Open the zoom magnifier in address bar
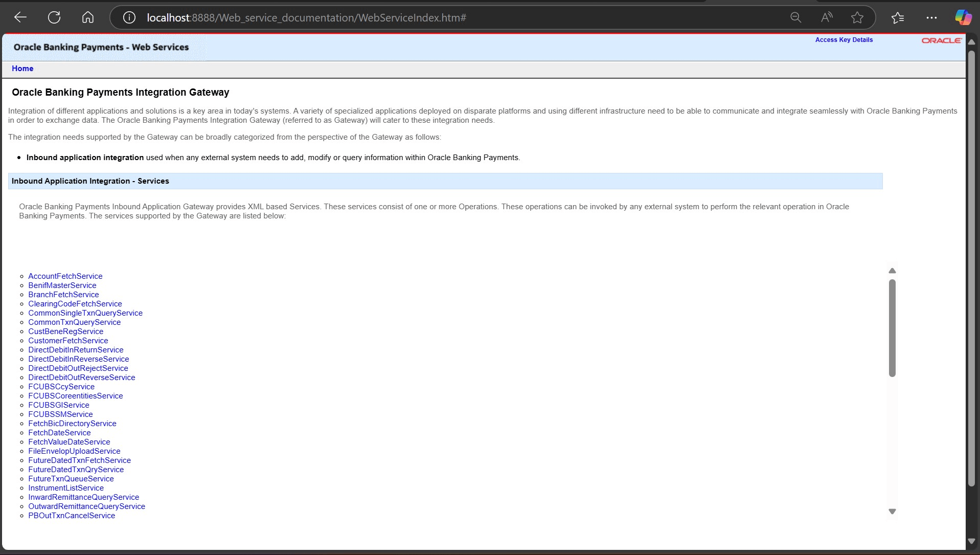This screenshot has width=980, height=555. coord(795,18)
